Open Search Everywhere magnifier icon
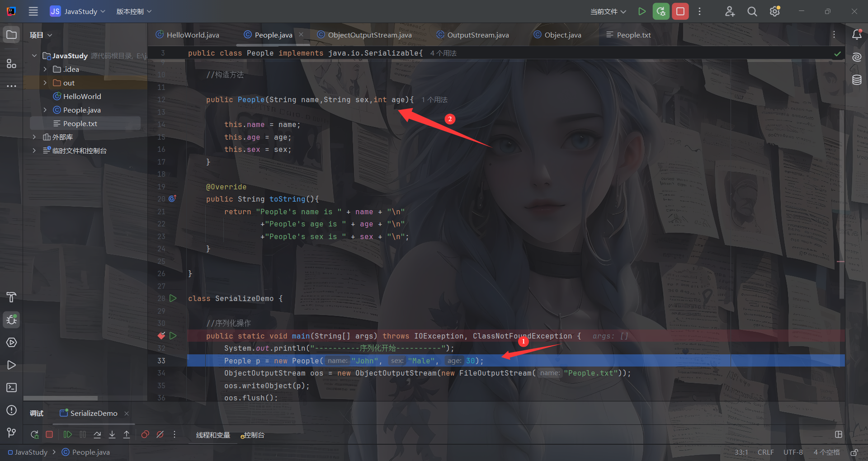The image size is (868, 461). point(752,11)
